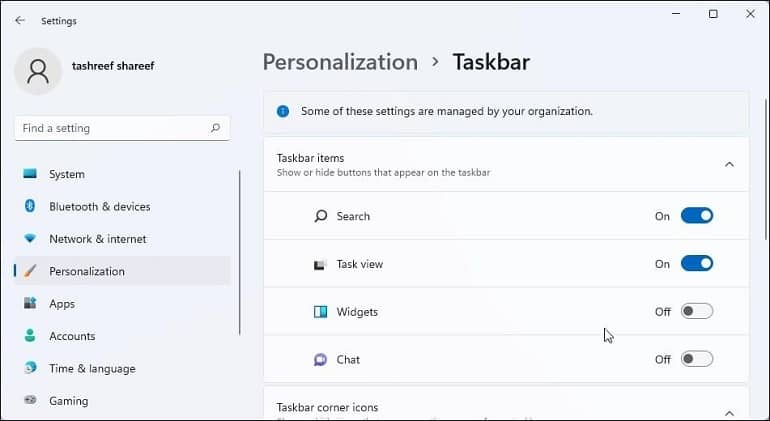The width and height of the screenshot is (770, 421).
Task: Click the Search label in Taskbar items
Action: 353,216
